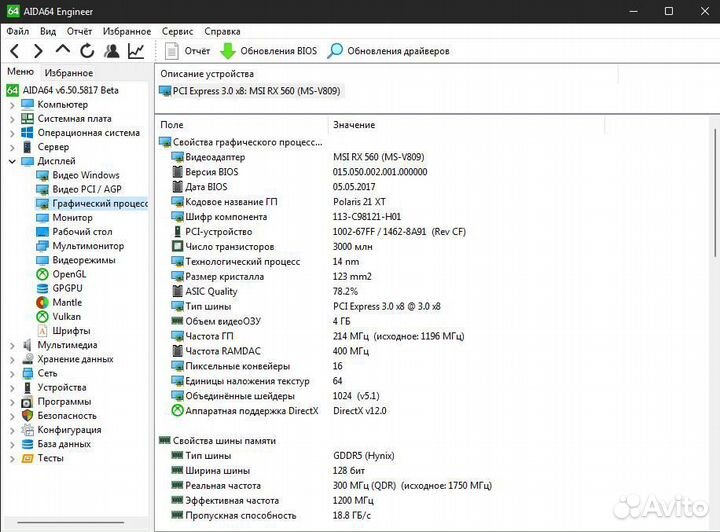Open the graph chart toolbar icon

pos(136,51)
